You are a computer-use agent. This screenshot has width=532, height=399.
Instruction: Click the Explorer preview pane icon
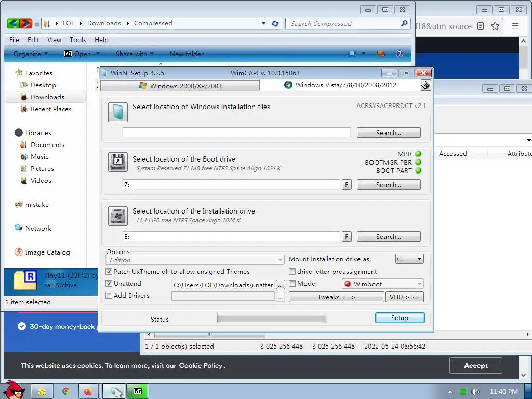(x=381, y=54)
